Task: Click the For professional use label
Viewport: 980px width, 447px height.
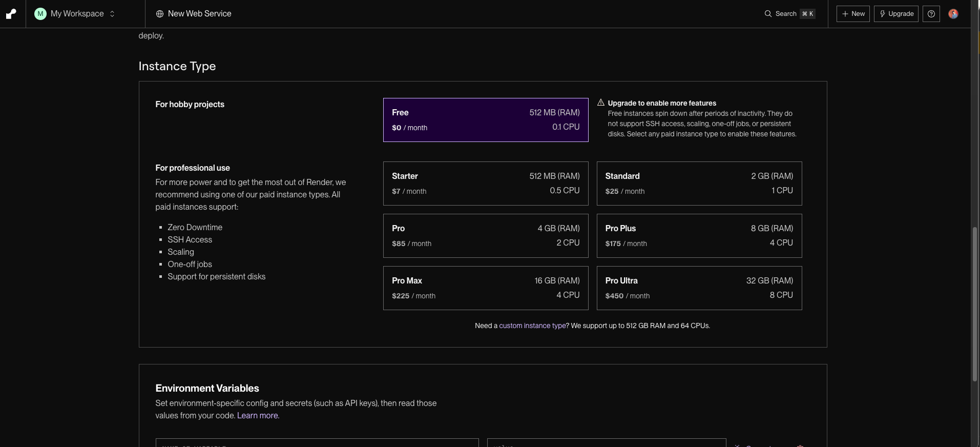Action: 193,168
